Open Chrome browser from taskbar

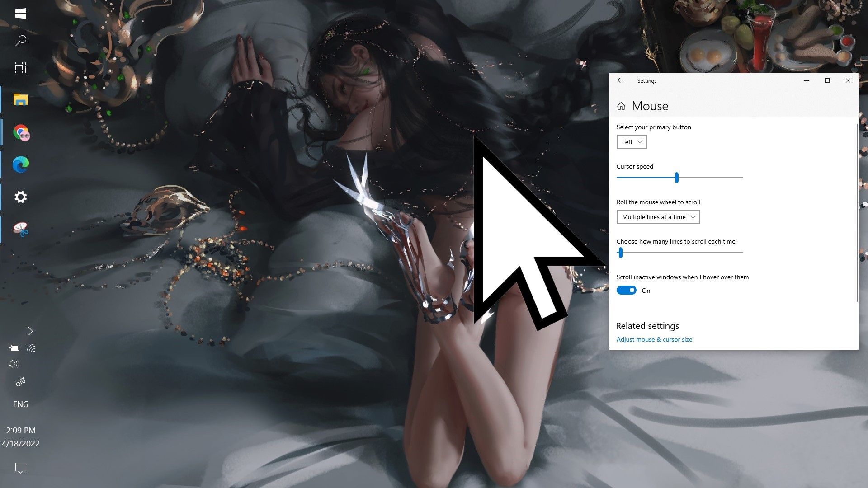(x=21, y=132)
